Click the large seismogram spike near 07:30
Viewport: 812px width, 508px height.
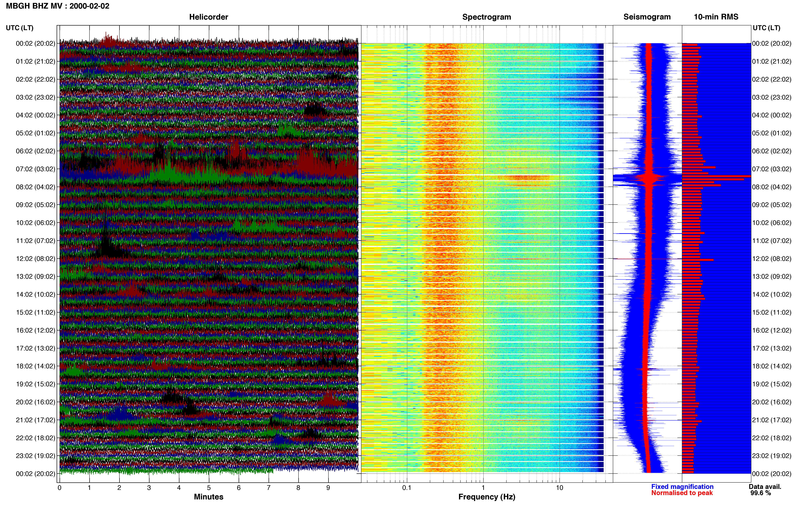(647, 178)
